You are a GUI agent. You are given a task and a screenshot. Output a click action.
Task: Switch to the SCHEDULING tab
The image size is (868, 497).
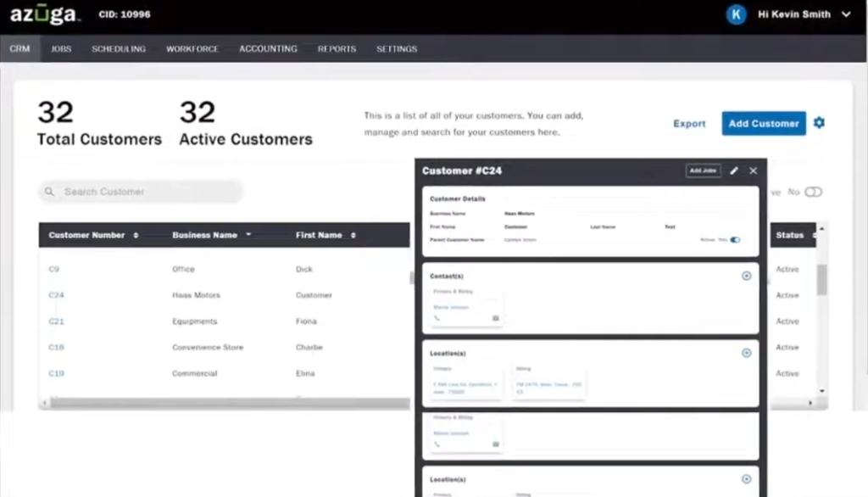118,48
